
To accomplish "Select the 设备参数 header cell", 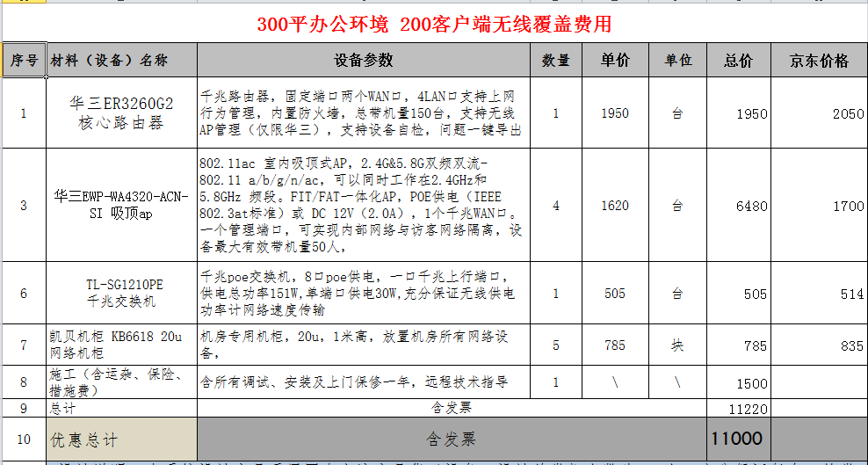I will click(x=364, y=60).
